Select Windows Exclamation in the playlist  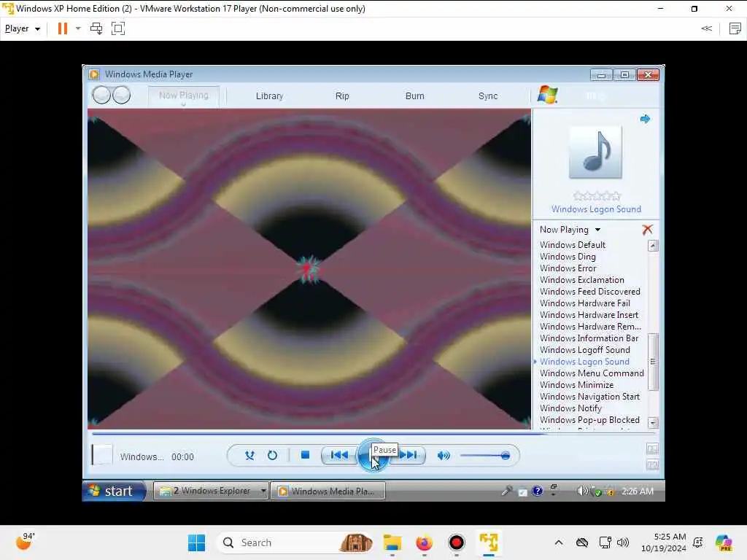click(x=581, y=280)
